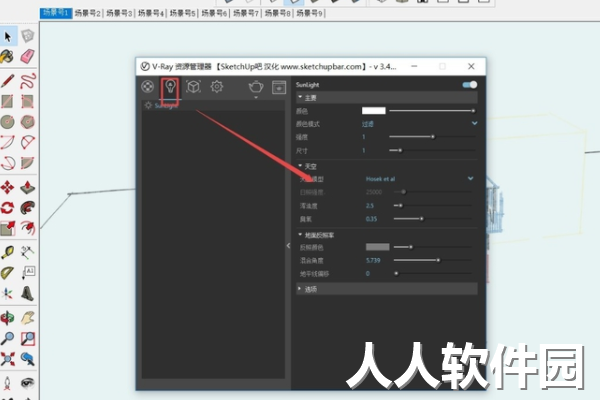Toggle the SunLight on/off switch
600x400 pixels.
(470, 85)
